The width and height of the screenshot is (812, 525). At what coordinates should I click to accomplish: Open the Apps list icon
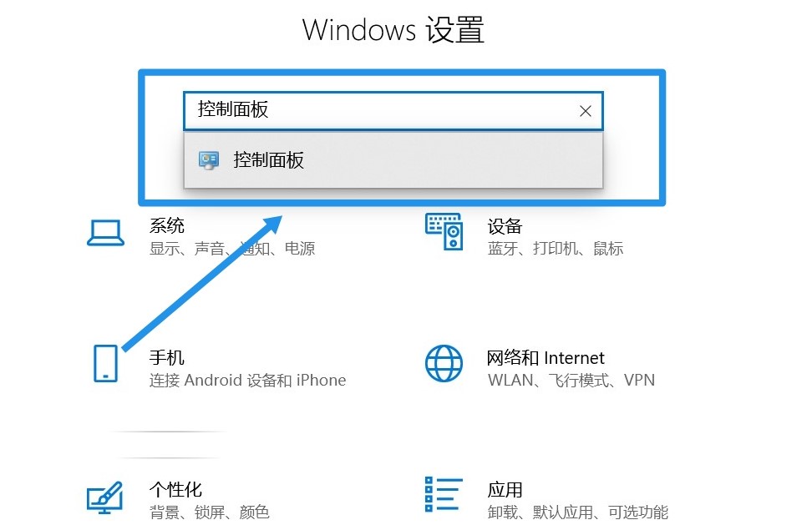pos(444,494)
